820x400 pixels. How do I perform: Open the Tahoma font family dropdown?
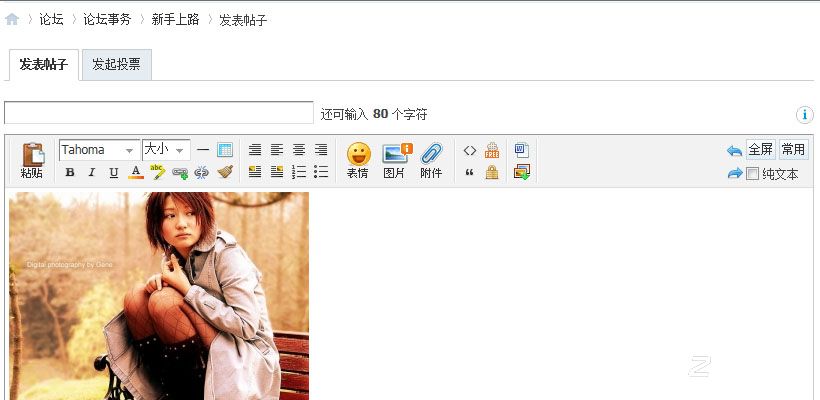tap(99, 150)
